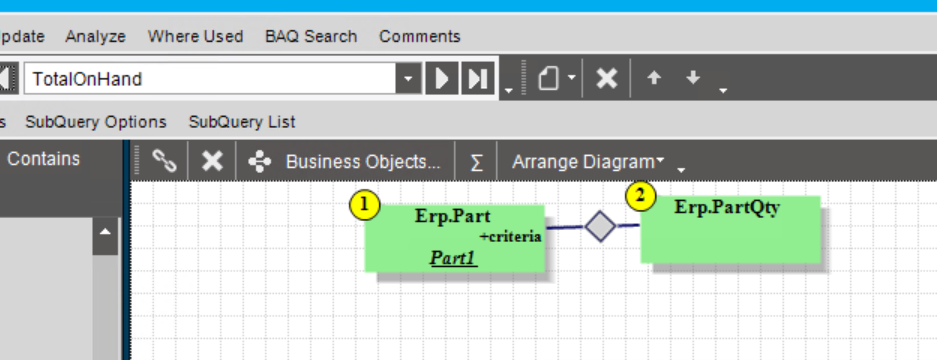The height and width of the screenshot is (360, 937).
Task: Click the Sigma aggregate icon
Action: (476, 162)
